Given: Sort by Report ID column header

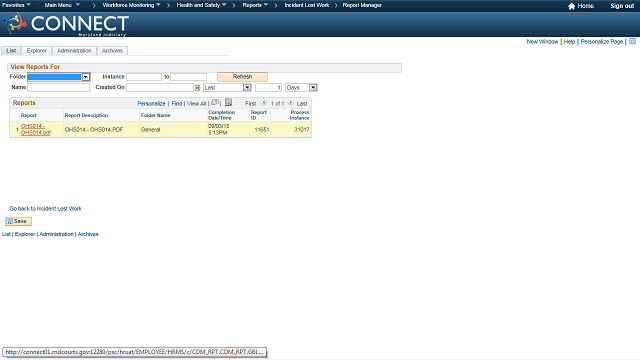Looking at the screenshot, I should 259,115.
